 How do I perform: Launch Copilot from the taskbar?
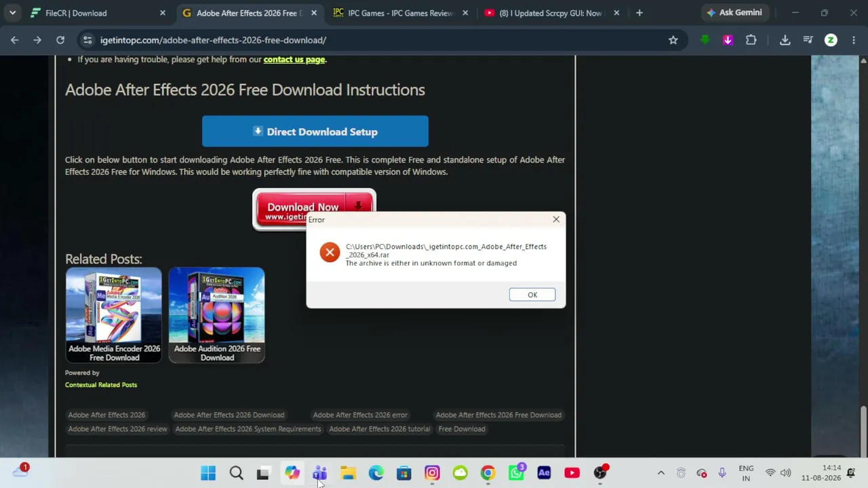point(292,473)
